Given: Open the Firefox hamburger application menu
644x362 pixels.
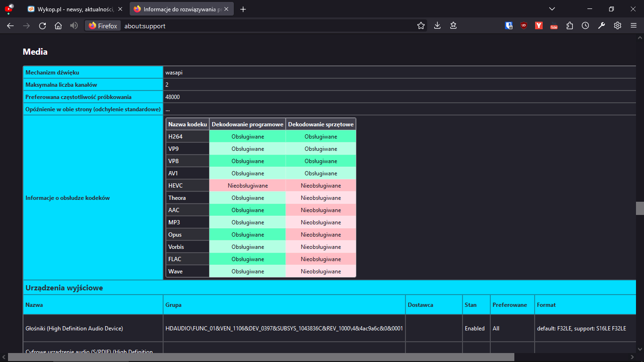Looking at the screenshot, I should pyautogui.click(x=634, y=26).
